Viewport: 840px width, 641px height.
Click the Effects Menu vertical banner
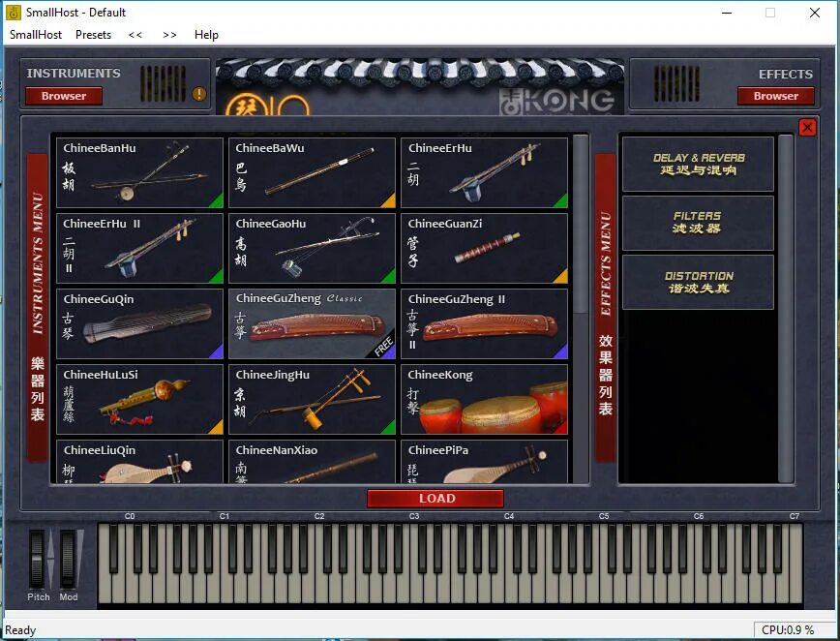606,308
